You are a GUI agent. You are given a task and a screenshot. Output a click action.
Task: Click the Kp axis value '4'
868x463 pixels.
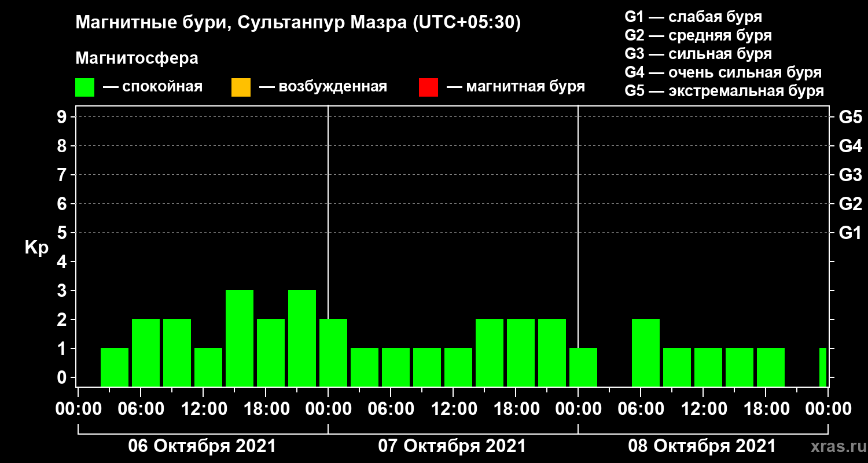point(63,262)
